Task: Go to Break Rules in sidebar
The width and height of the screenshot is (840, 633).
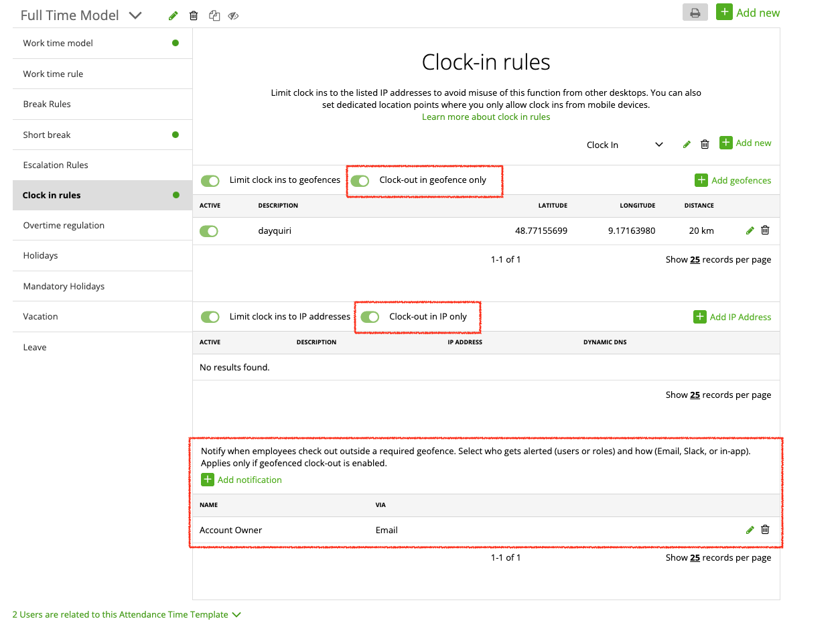Action: coord(47,104)
